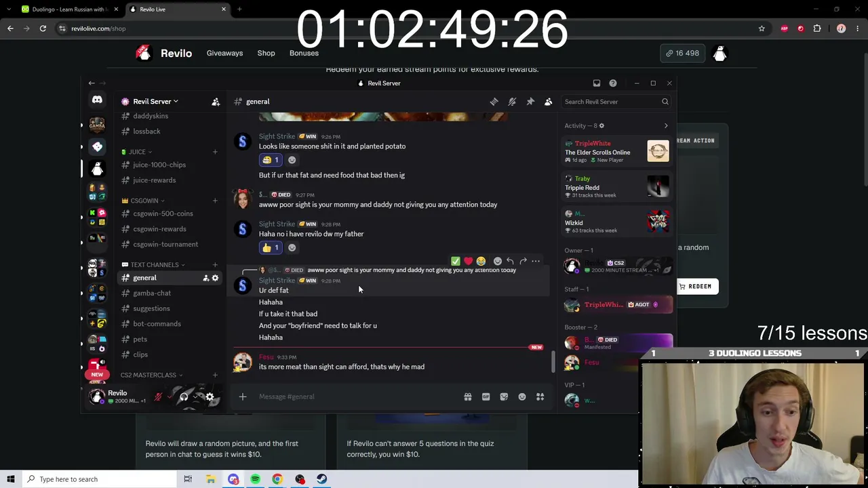Forward the hovered Sight Strike message
This screenshot has width=868, height=488.
[523, 261]
